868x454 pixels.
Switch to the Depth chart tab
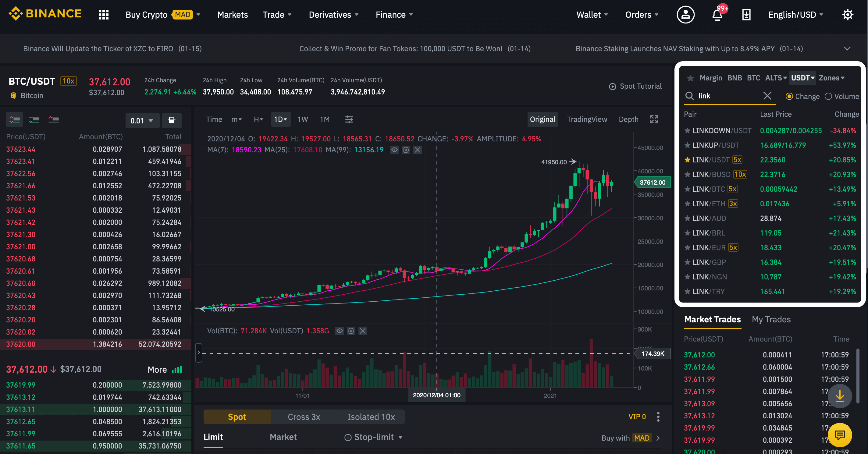(x=628, y=119)
